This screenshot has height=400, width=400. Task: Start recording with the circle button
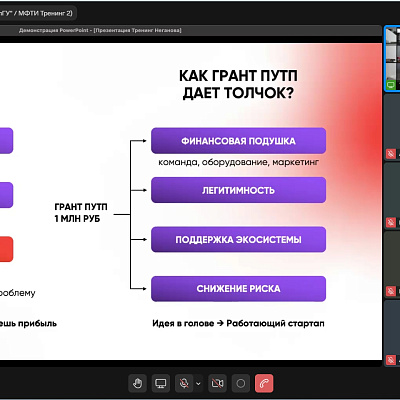click(x=241, y=383)
